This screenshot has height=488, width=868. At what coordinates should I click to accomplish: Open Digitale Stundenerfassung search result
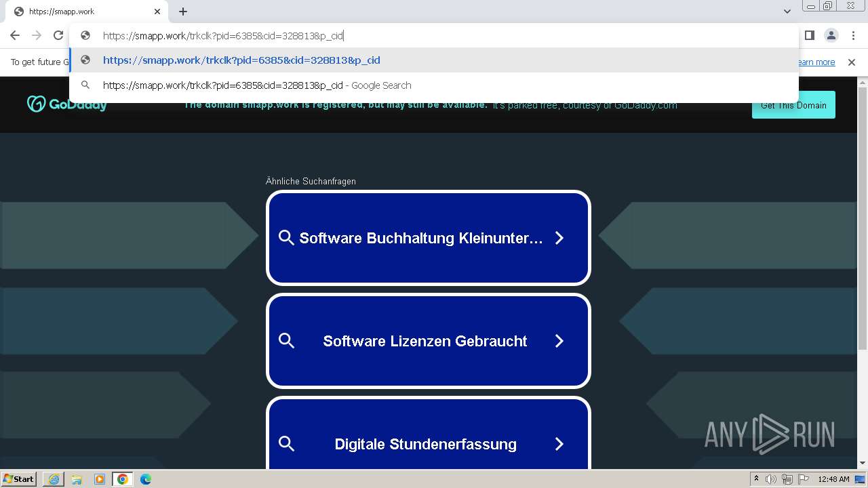coord(429,434)
